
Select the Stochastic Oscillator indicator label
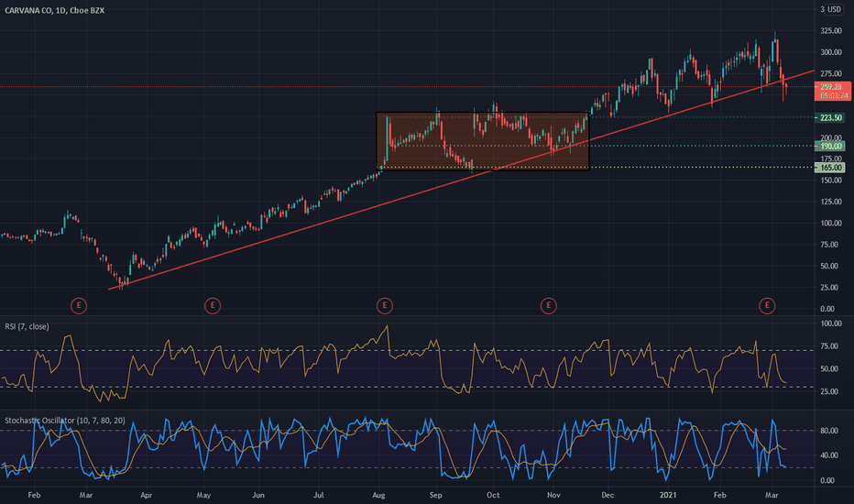coord(65,421)
